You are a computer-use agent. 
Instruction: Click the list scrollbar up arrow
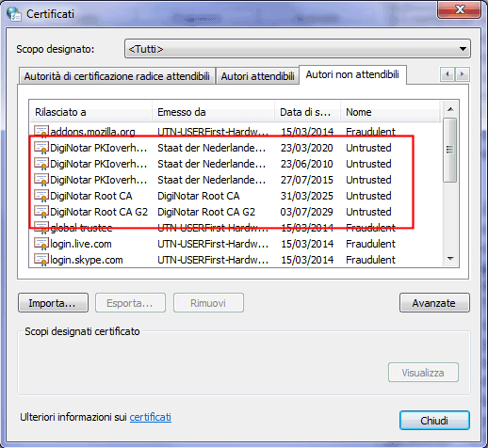click(x=450, y=109)
